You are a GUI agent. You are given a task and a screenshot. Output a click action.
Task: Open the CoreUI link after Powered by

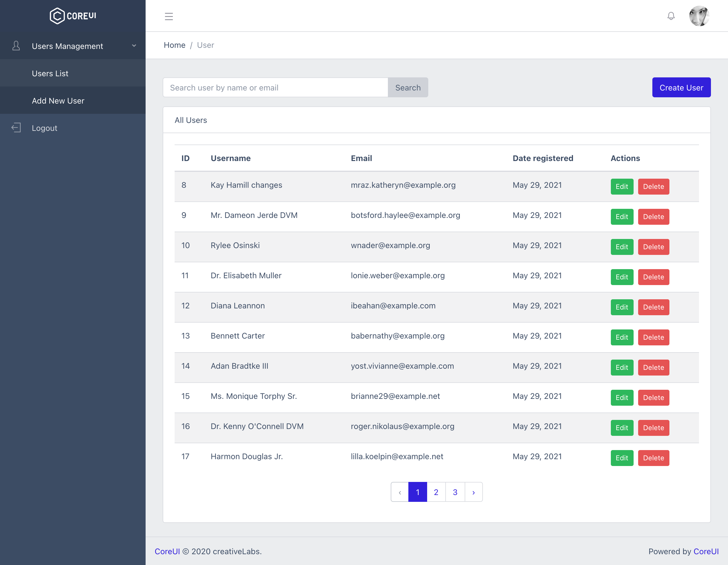[706, 551]
